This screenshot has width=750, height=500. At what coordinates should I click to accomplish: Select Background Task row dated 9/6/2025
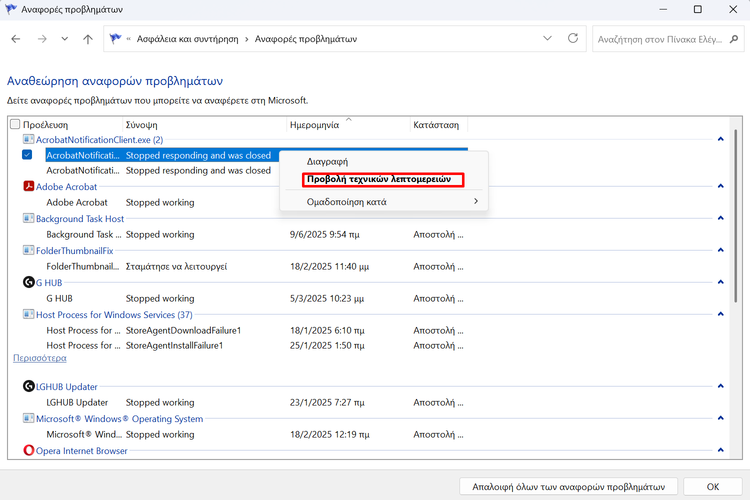pos(256,234)
